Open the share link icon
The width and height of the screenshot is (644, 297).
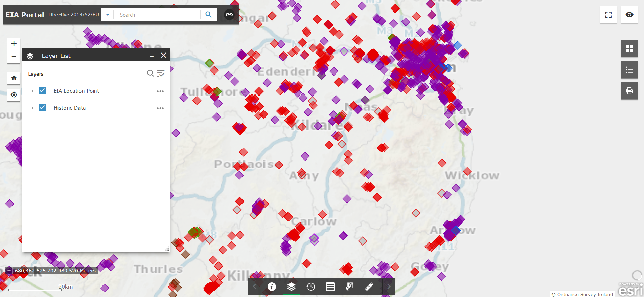click(229, 15)
